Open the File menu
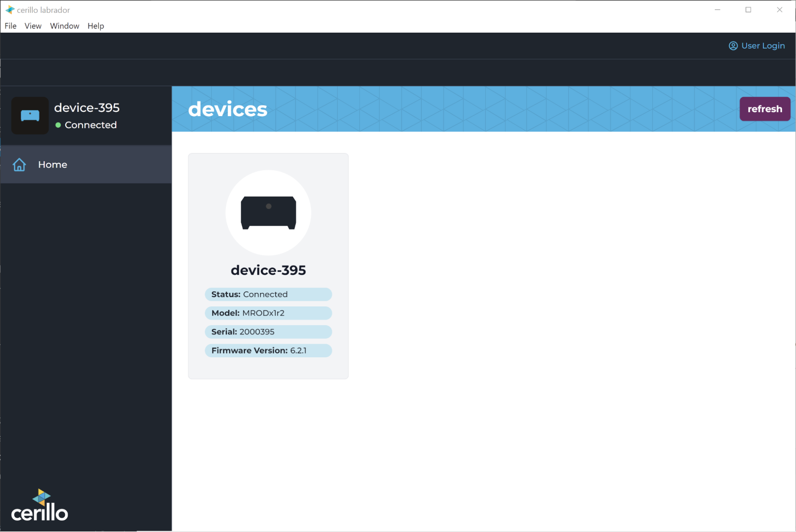796x532 pixels. [x=10, y=26]
